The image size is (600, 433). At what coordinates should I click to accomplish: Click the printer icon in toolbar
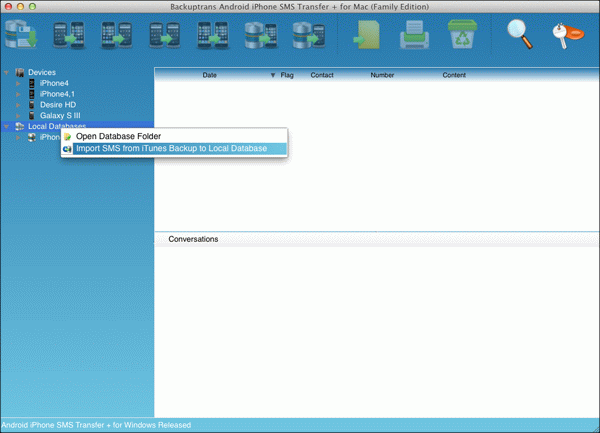click(x=414, y=34)
